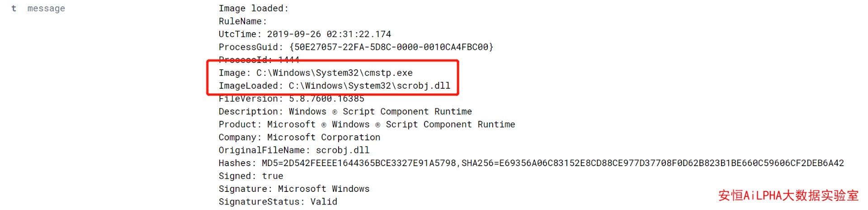868x210 pixels.
Task: Click the UtcTime value 2019-09-26 02:31:22.174
Action: pyautogui.click(x=329, y=34)
